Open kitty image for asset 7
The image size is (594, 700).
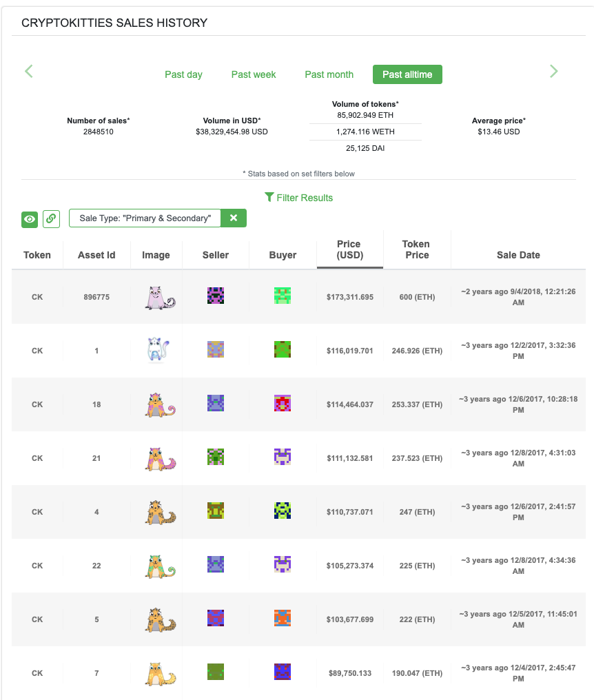(160, 673)
